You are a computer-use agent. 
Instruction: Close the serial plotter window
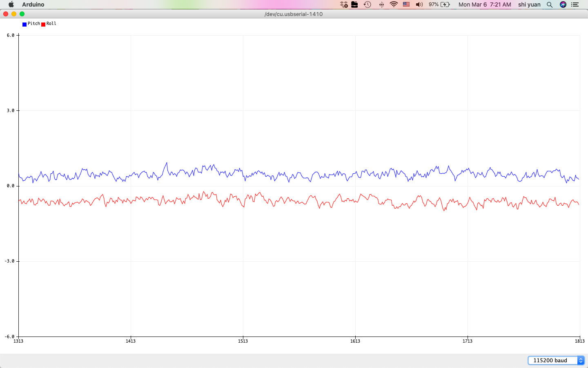pyautogui.click(x=6, y=14)
